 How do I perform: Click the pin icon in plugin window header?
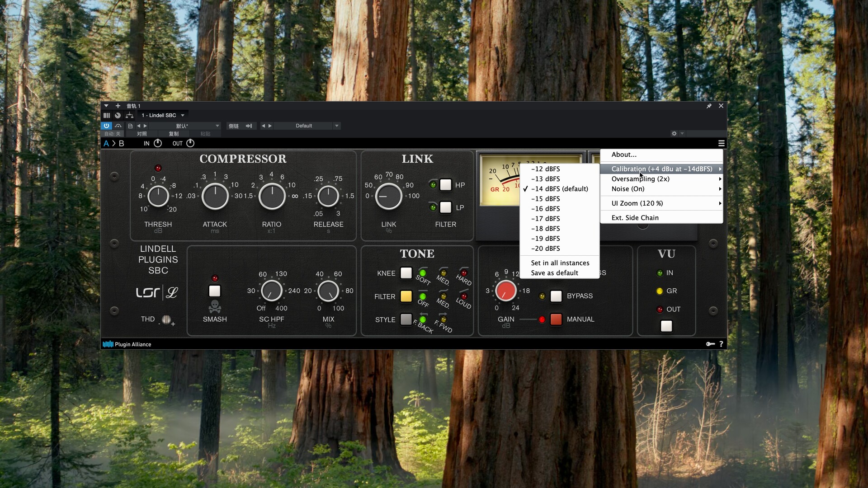point(709,106)
